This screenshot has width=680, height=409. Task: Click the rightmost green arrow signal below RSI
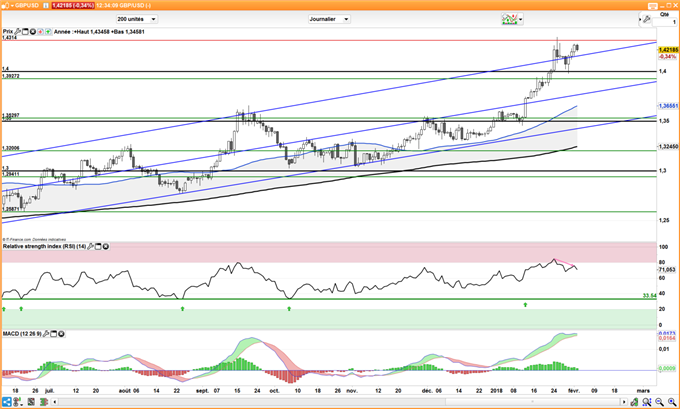525,305
